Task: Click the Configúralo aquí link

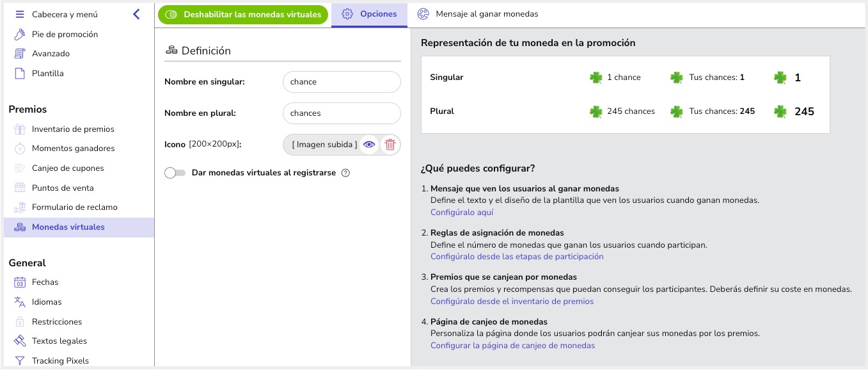Action: coord(462,212)
